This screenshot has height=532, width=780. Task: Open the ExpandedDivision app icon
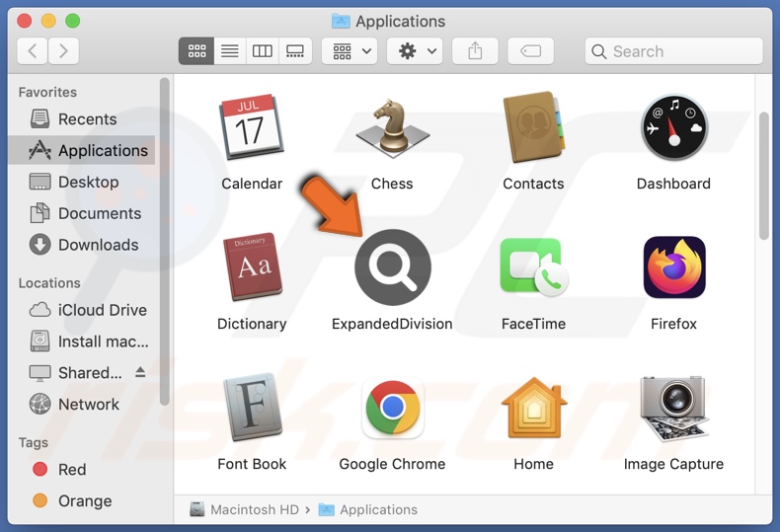[392, 267]
